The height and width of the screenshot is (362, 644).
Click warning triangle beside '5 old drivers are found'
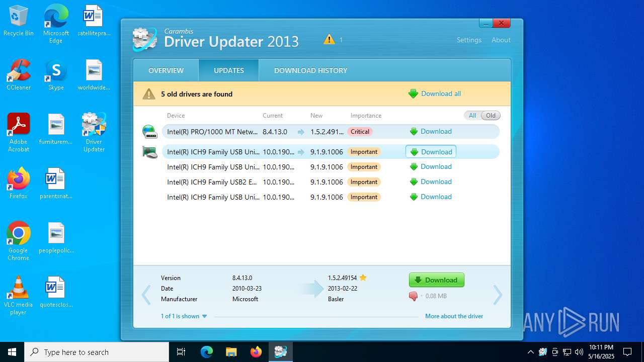(148, 94)
